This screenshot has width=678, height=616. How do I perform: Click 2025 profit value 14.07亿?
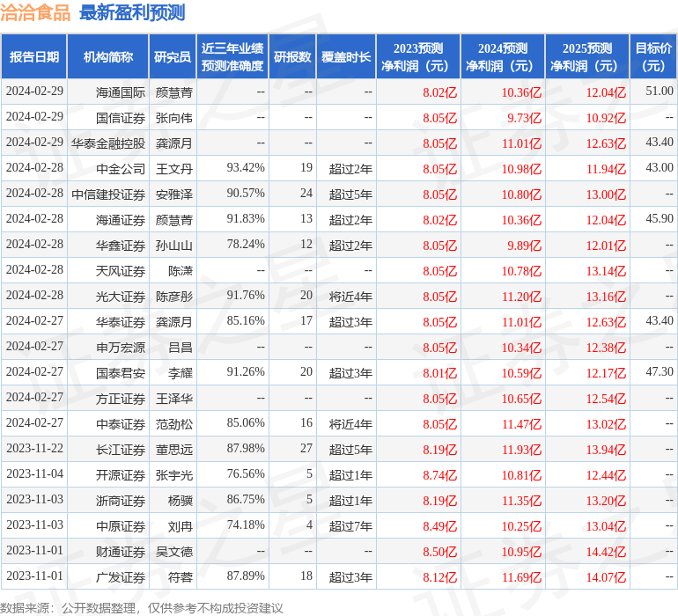pyautogui.click(x=606, y=577)
